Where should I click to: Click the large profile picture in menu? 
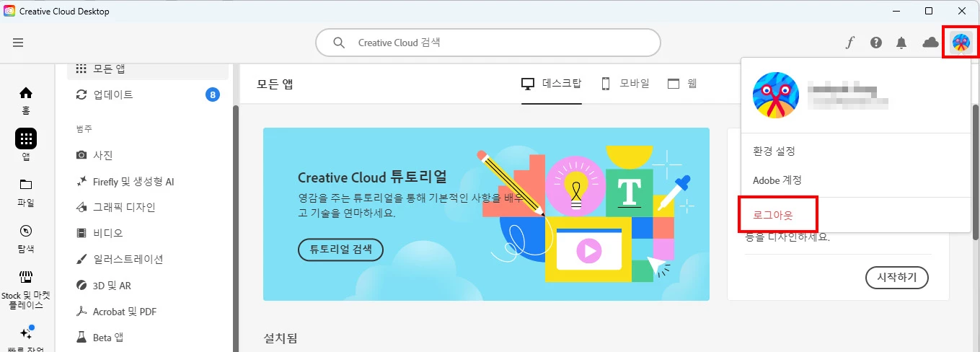point(776,95)
